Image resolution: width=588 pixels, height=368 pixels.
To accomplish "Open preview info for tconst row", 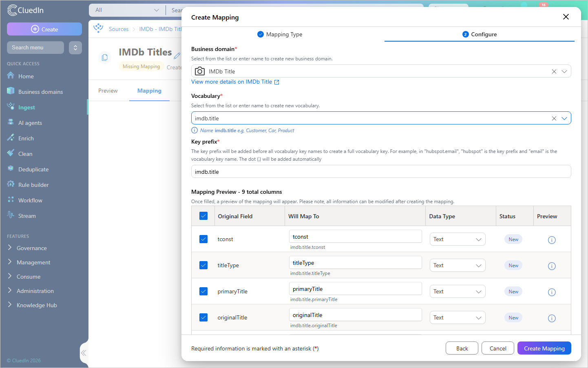I will tap(552, 240).
